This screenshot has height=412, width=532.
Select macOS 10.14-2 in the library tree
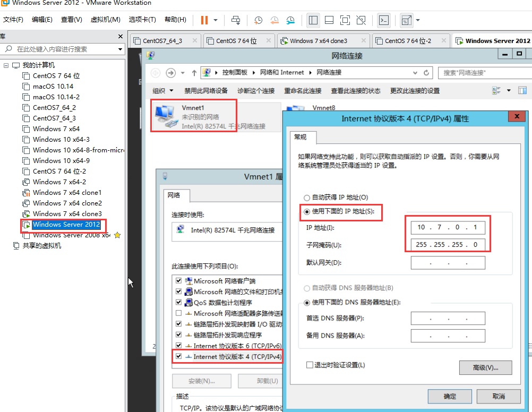[x=56, y=97]
